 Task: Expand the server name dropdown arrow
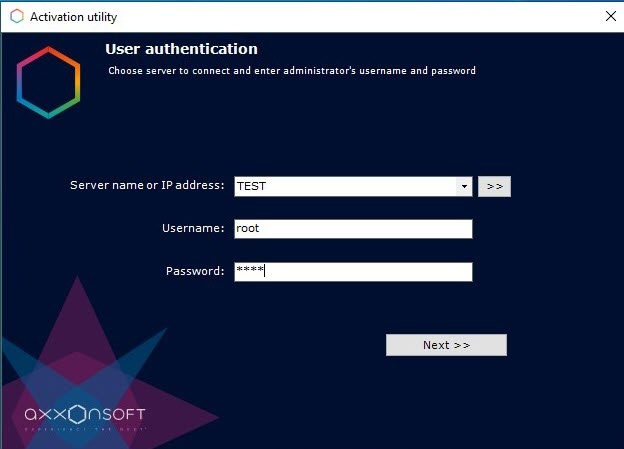(464, 187)
